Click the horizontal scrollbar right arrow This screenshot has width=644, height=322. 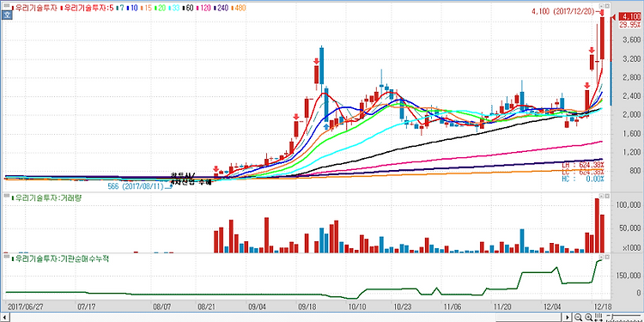click(568, 318)
